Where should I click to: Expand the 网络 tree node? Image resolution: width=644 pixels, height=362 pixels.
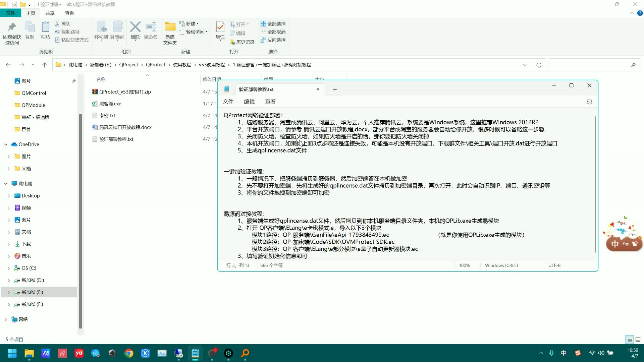(6, 319)
